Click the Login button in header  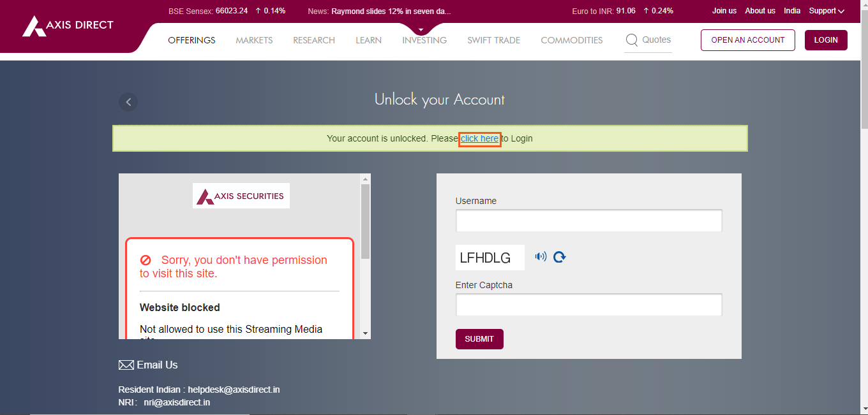tap(825, 40)
